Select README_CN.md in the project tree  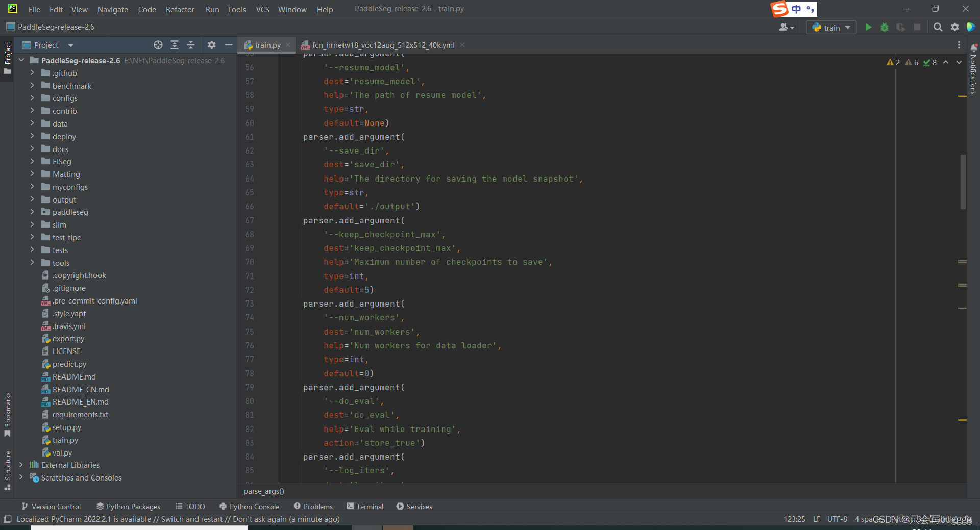click(x=81, y=389)
